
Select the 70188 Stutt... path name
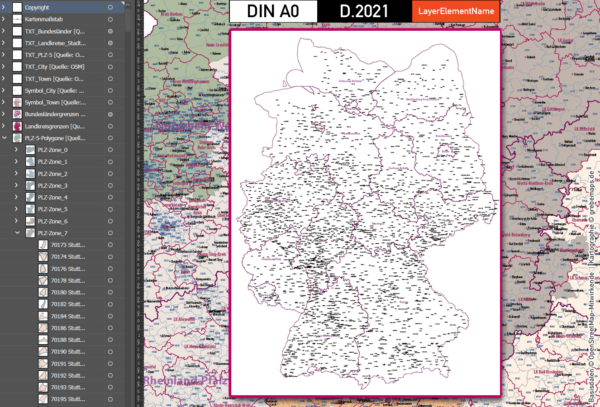[x=68, y=340]
